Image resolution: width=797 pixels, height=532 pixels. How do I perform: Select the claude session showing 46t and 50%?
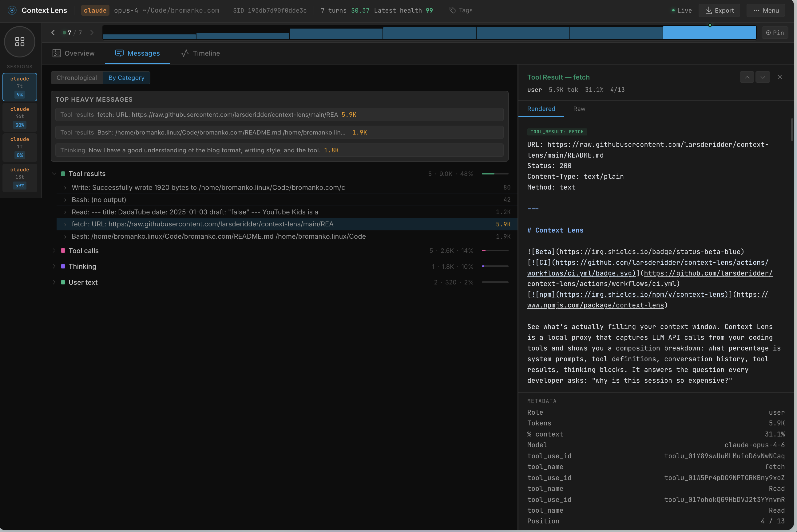tap(20, 117)
